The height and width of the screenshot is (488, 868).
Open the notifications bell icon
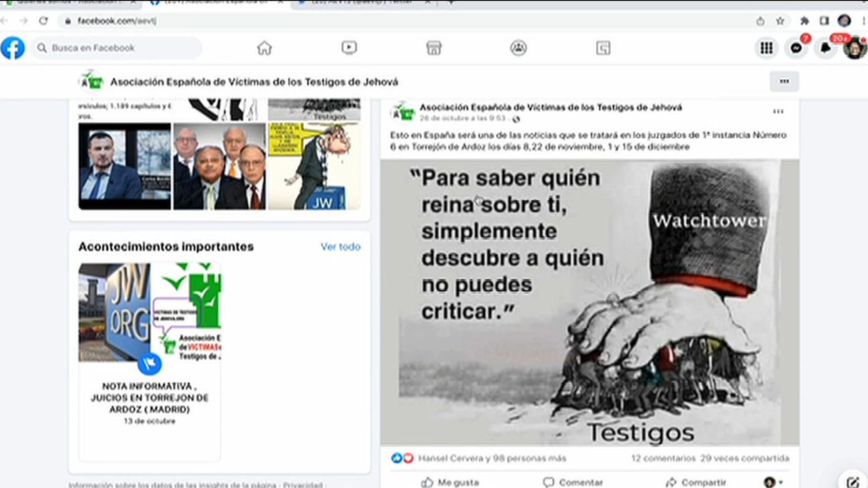(826, 48)
